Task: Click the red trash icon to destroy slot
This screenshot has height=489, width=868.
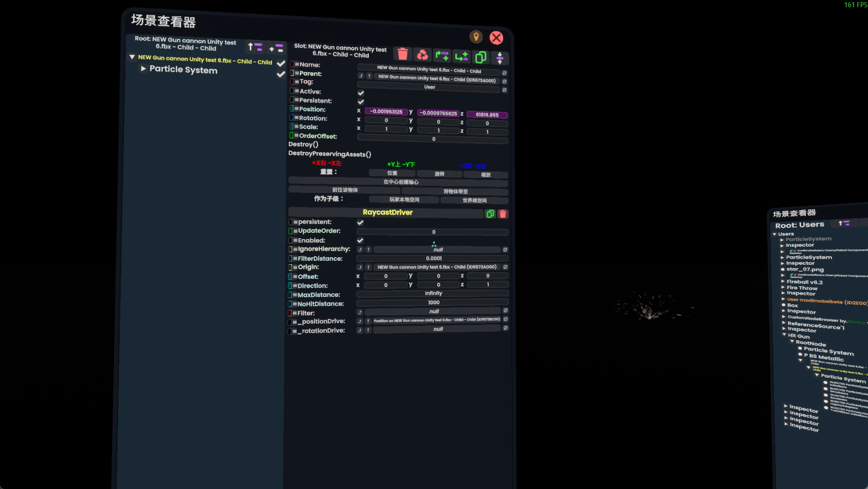Action: pyautogui.click(x=402, y=54)
